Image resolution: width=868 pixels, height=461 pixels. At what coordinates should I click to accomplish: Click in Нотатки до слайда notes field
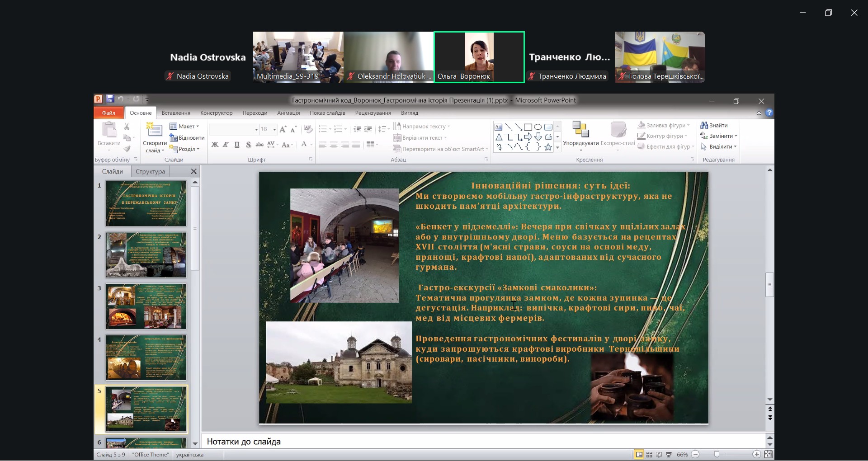[484, 442]
